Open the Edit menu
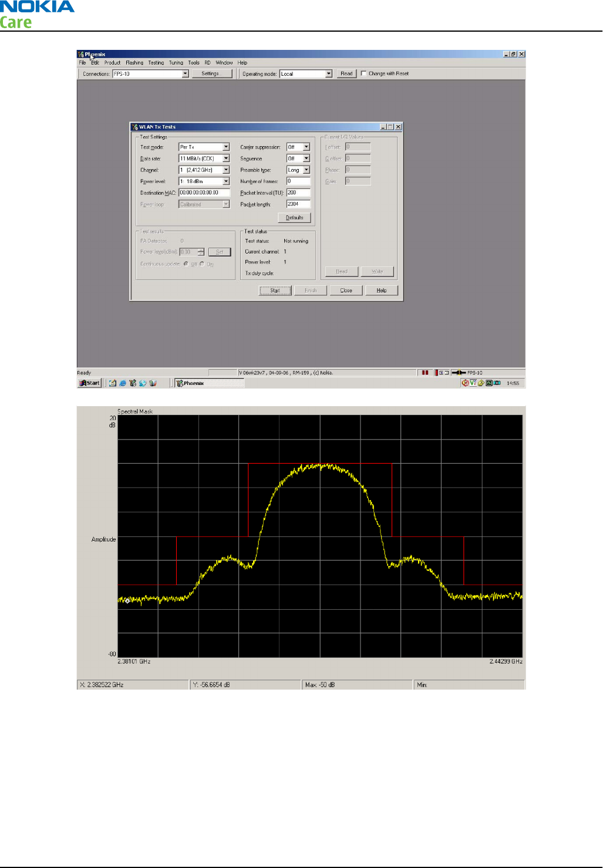603x868 pixels. coord(95,63)
